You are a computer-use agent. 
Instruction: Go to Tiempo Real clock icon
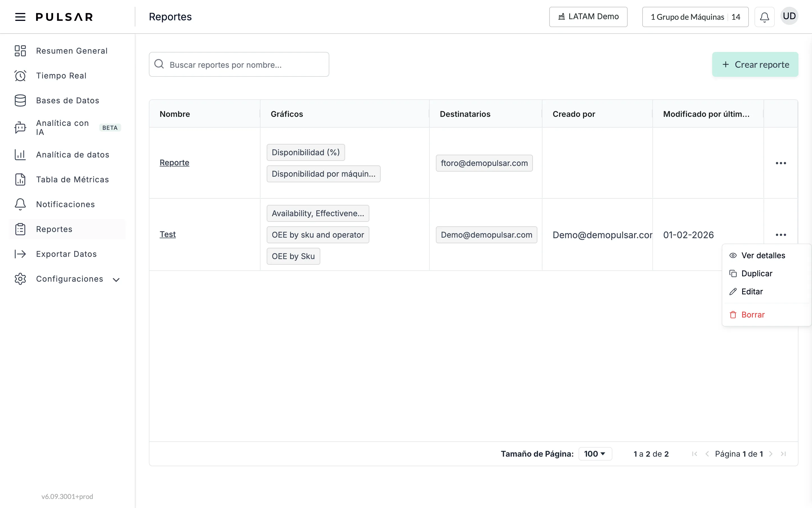20,76
